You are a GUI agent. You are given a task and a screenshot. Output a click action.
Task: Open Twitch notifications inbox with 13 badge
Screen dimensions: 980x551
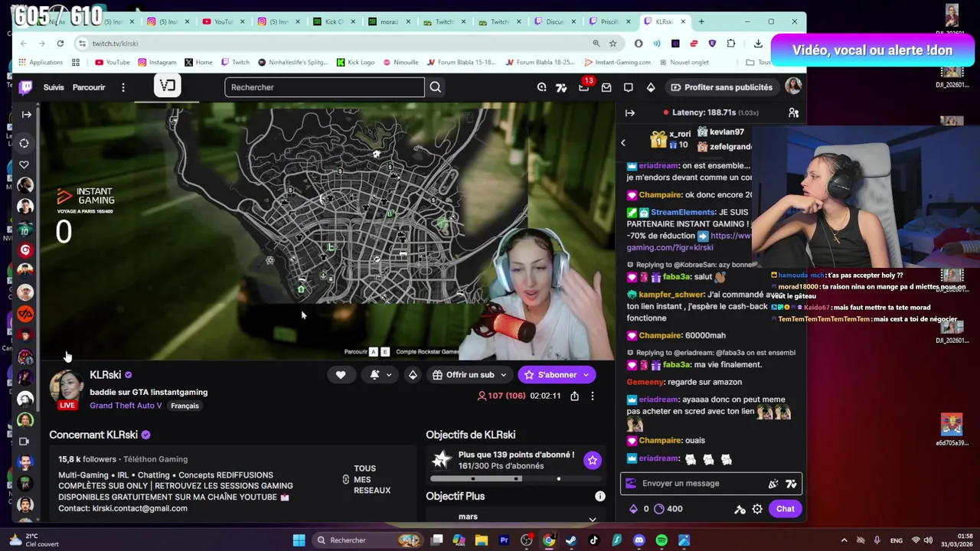coord(584,86)
